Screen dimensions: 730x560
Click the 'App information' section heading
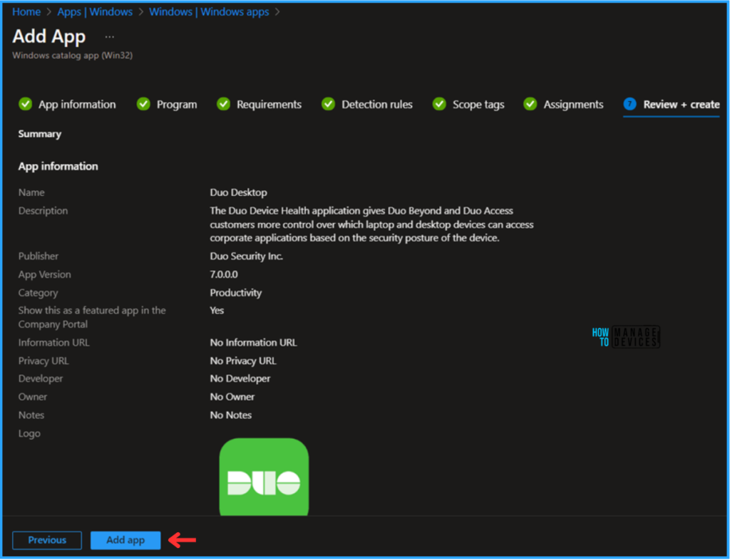coord(58,167)
